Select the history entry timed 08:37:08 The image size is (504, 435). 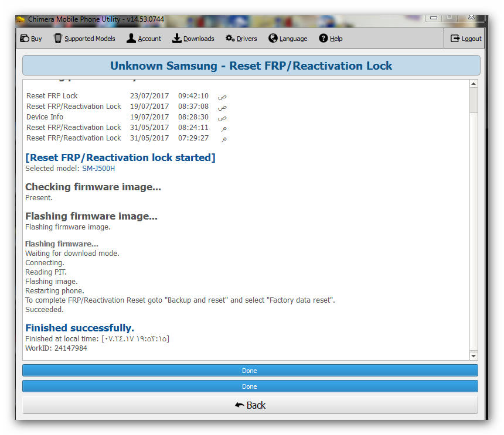tap(127, 107)
